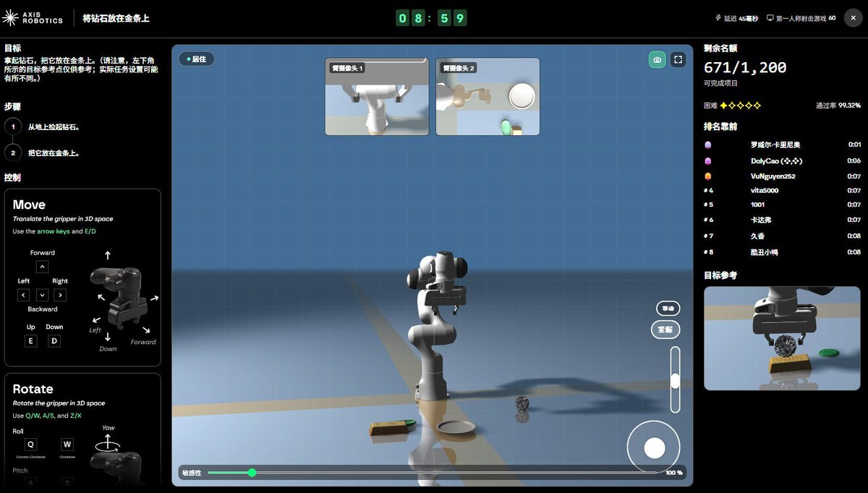868x493 pixels.
Task: Click the round button under 移动
Action: tap(665, 330)
